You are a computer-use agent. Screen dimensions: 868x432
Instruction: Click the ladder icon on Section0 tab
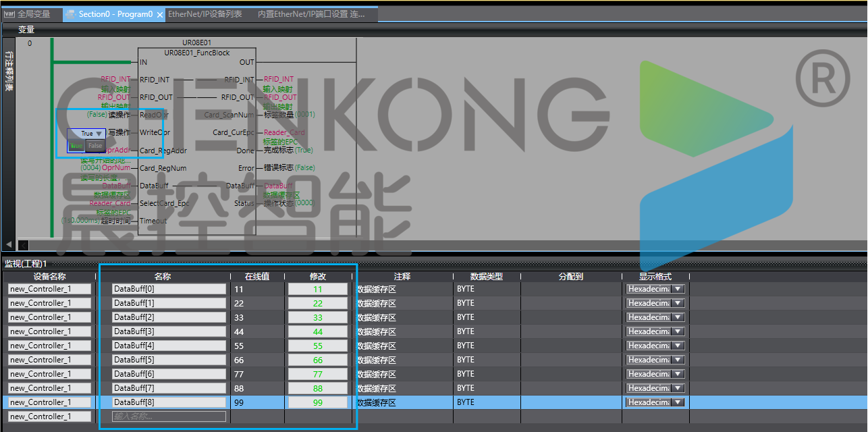(71, 14)
